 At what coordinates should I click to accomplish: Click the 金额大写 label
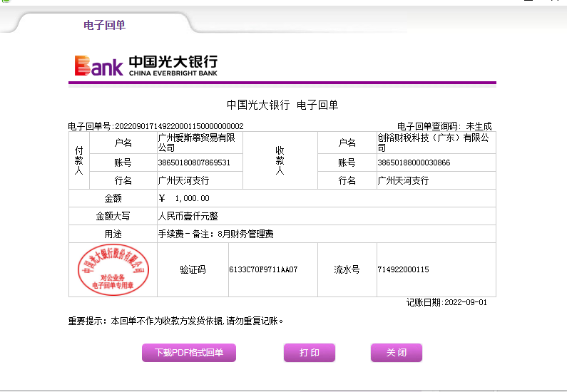(113, 216)
